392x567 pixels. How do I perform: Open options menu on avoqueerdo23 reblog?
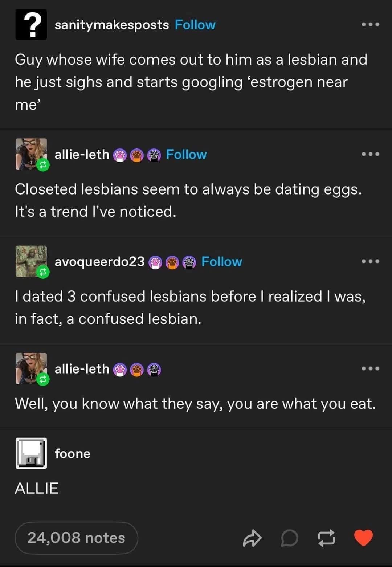click(371, 261)
